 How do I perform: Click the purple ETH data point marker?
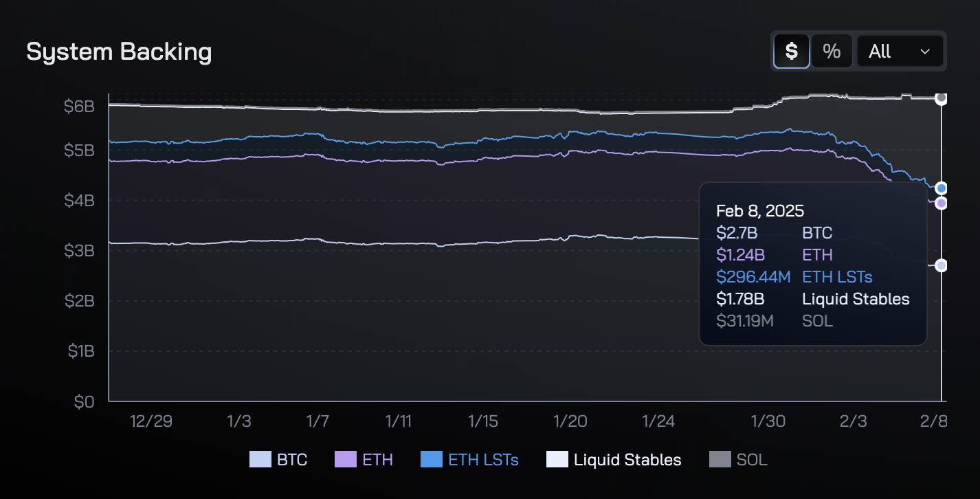point(942,203)
